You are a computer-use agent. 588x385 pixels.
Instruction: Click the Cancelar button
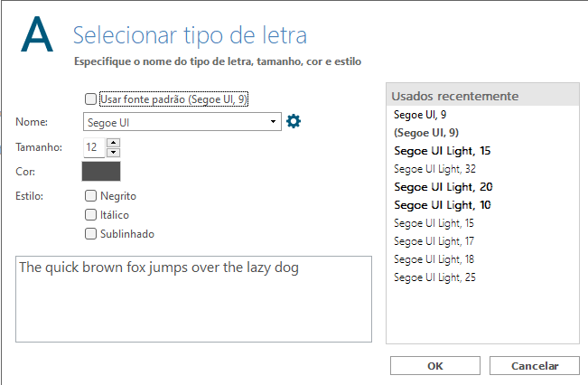pyautogui.click(x=535, y=365)
